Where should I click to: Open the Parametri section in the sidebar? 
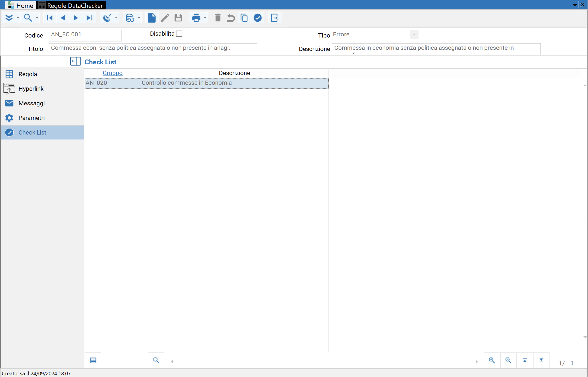(x=42, y=118)
